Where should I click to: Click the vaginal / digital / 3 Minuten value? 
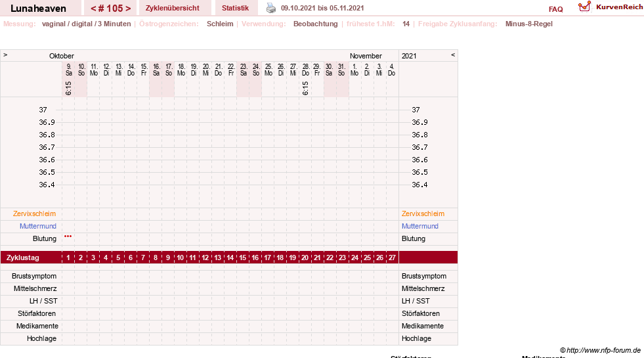[x=86, y=24]
